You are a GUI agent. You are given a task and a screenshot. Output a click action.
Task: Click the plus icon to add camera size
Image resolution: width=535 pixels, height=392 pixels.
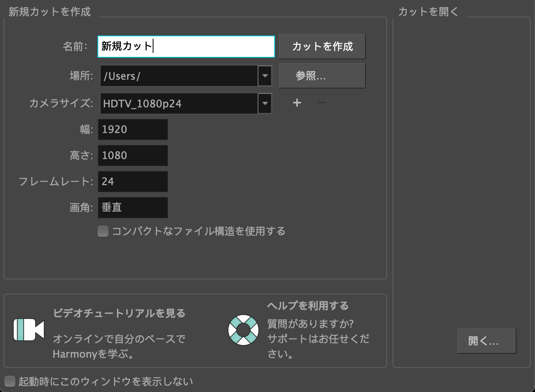click(297, 103)
